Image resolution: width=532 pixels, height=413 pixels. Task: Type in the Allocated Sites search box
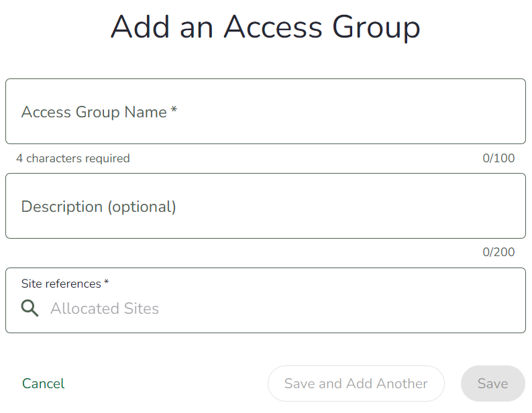point(268,308)
